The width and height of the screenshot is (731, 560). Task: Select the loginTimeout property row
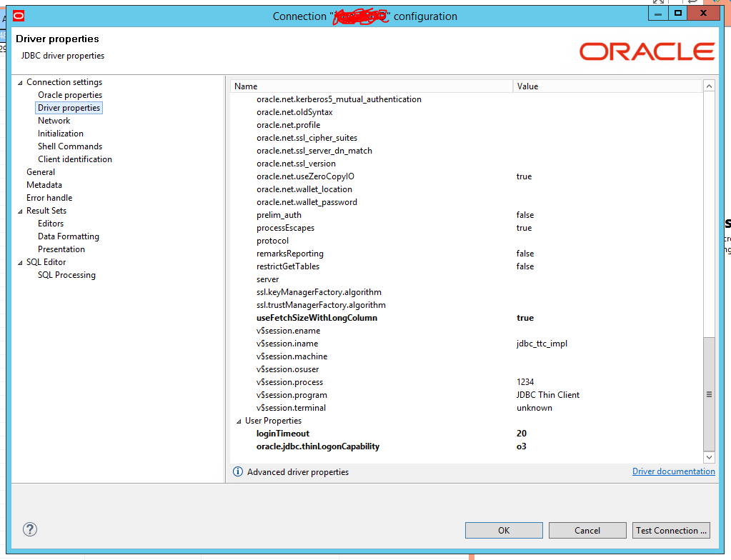282,434
